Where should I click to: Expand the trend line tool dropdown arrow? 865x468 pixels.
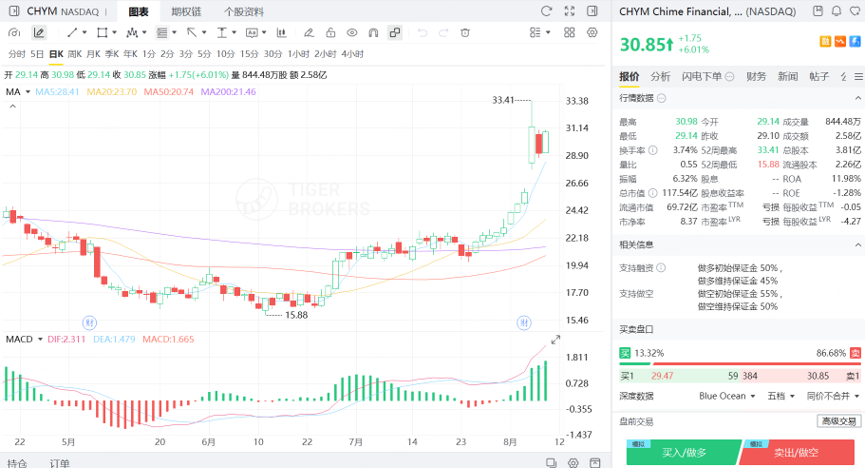point(84,33)
